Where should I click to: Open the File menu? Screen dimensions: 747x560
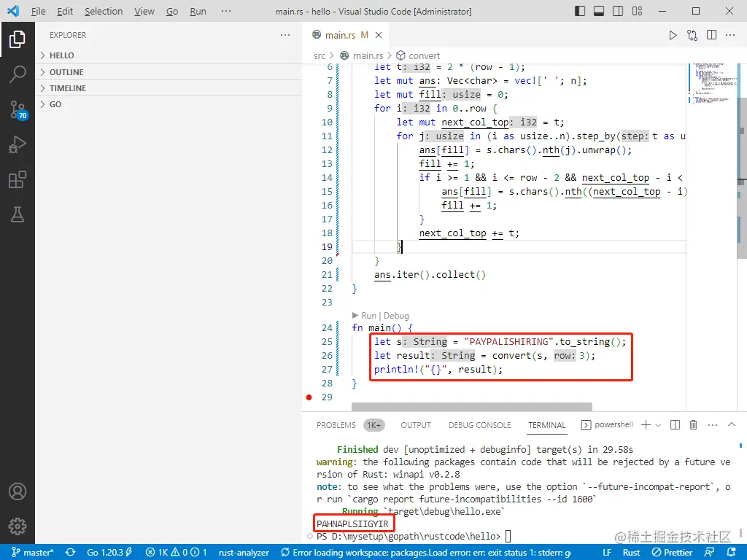tap(38, 11)
